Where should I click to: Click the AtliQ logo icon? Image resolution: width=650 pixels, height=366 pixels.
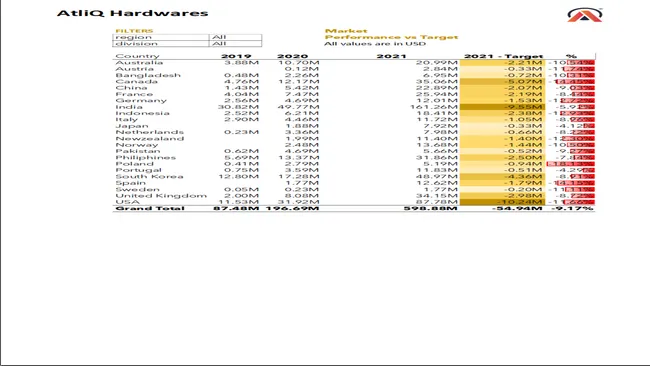(585, 15)
